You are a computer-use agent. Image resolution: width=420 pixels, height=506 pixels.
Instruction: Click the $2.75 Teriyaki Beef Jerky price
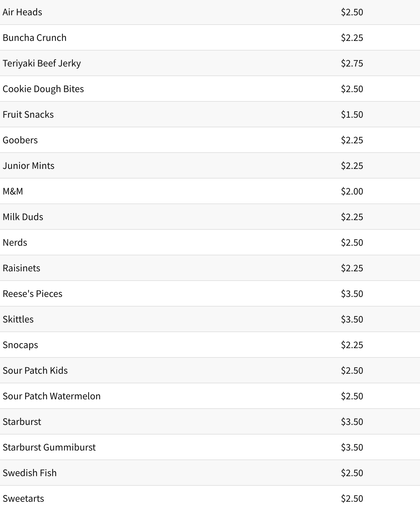352,63
